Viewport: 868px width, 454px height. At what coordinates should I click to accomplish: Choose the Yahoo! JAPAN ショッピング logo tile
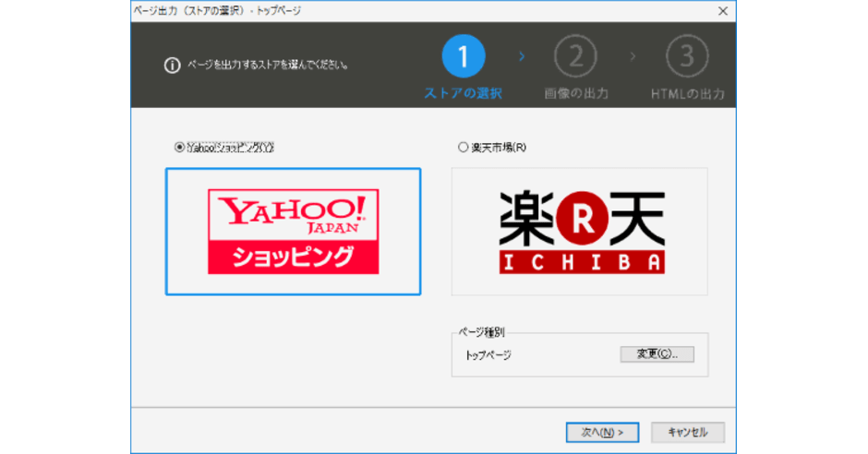pos(293,232)
